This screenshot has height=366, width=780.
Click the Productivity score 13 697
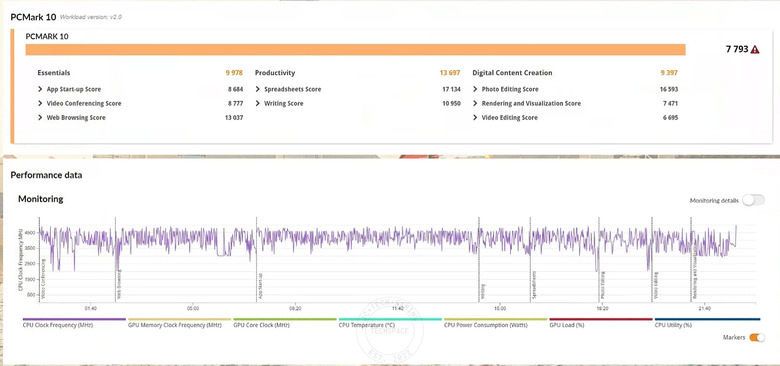(x=450, y=73)
